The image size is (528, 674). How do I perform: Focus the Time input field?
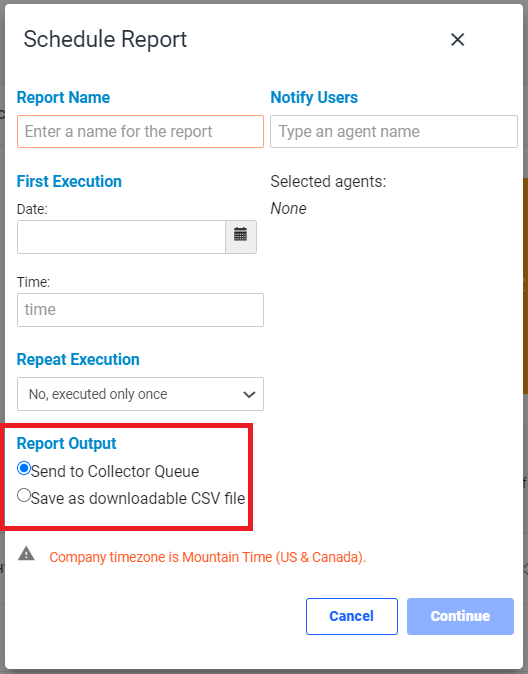[140, 310]
